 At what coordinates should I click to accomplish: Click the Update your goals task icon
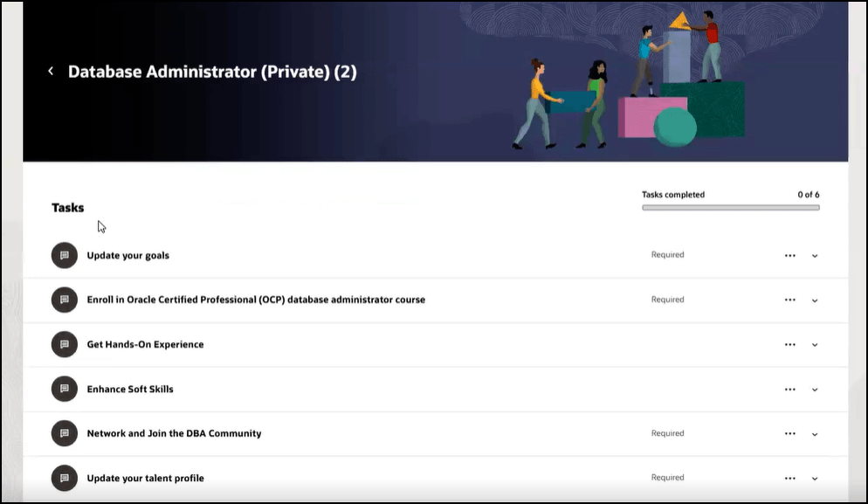[x=65, y=255]
